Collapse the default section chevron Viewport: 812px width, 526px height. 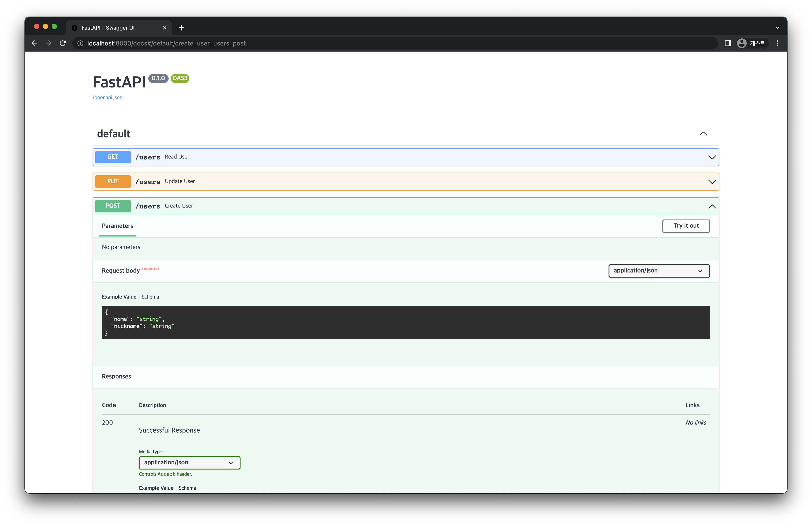pos(703,134)
